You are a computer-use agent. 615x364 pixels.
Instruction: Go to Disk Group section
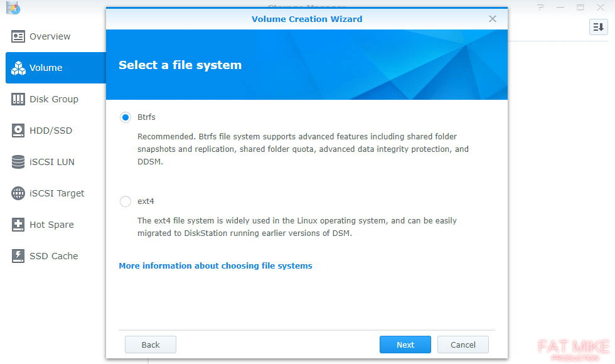[56, 99]
